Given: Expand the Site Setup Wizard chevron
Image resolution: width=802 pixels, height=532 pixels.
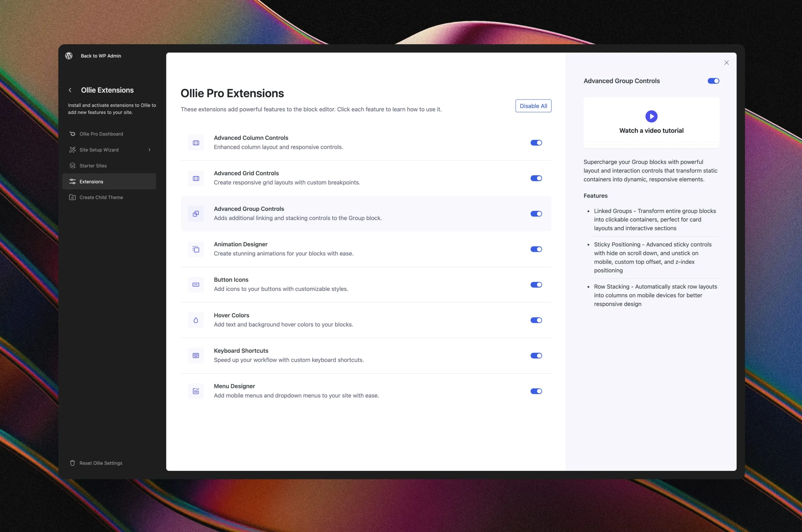Looking at the screenshot, I should point(149,150).
